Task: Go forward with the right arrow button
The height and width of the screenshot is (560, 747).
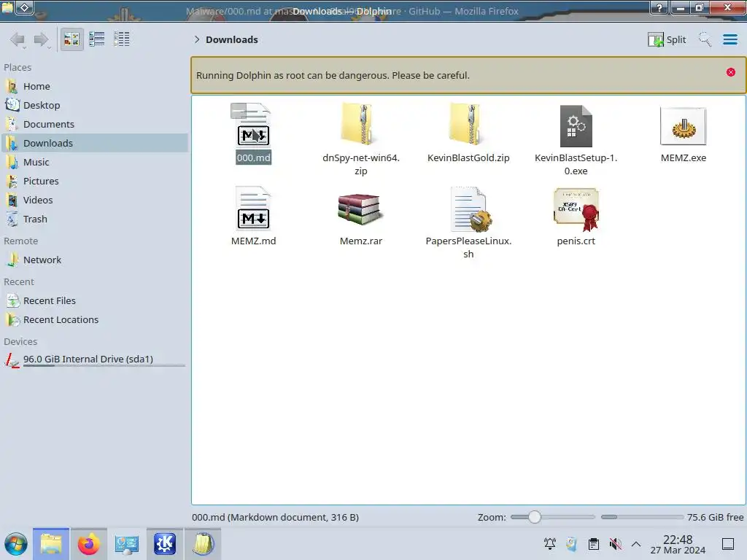Action: coord(42,39)
